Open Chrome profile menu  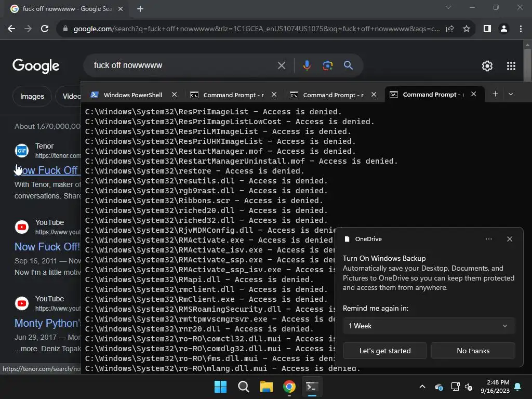(x=504, y=29)
